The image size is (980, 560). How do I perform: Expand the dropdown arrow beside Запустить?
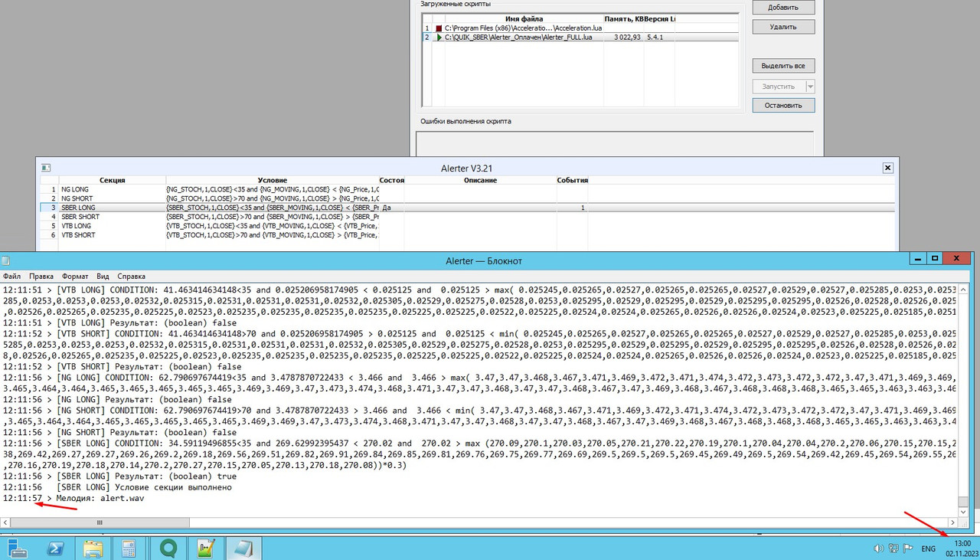click(x=810, y=87)
